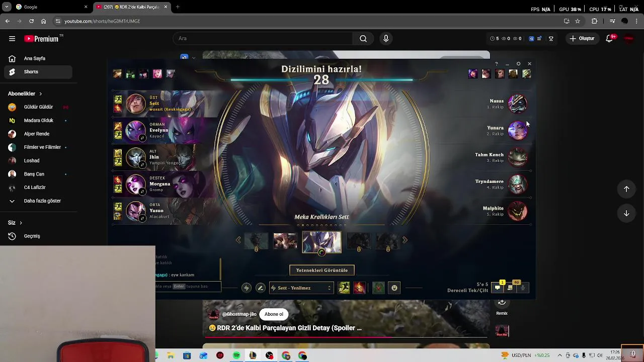Show previous skin with left arrow
The image size is (644, 362).
[x=238, y=240]
